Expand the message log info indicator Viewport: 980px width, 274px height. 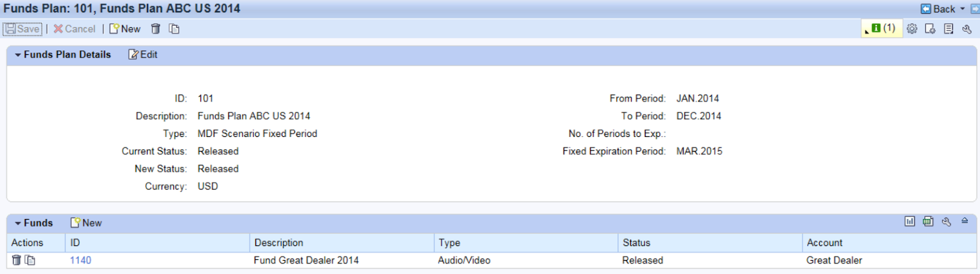click(881, 28)
